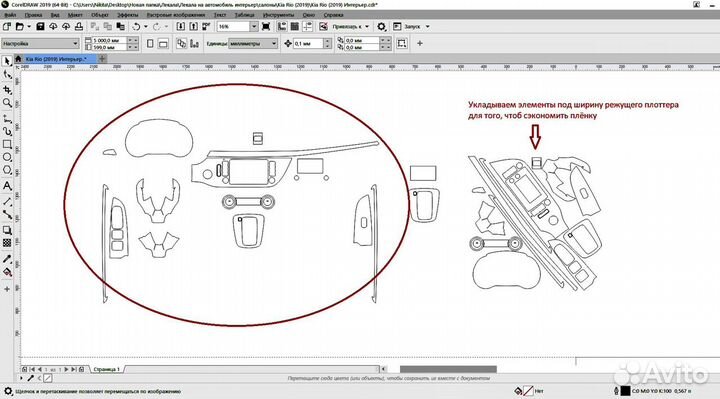Select the Interactive Fill tool

7,272
